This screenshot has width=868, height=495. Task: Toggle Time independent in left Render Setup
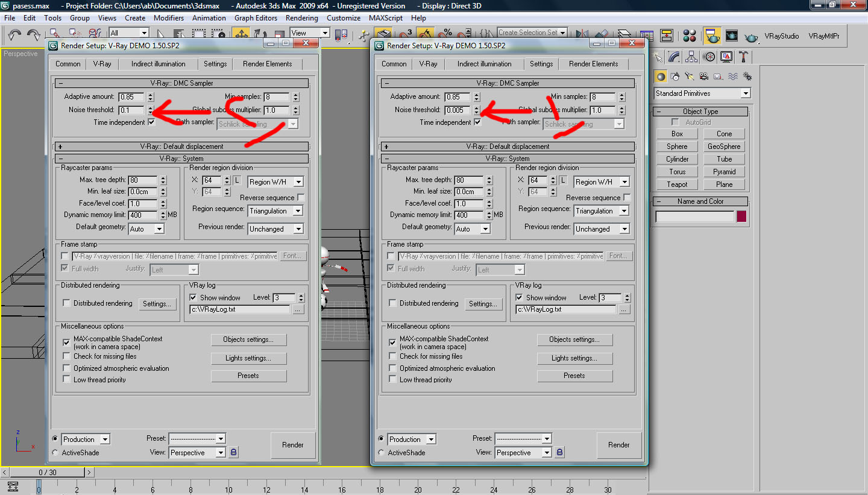pos(151,122)
